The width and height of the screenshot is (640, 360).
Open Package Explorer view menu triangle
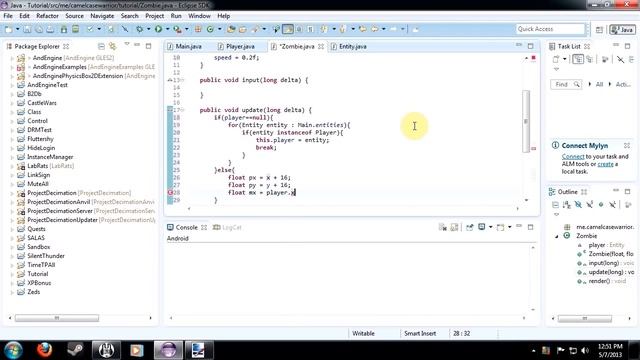(127, 44)
